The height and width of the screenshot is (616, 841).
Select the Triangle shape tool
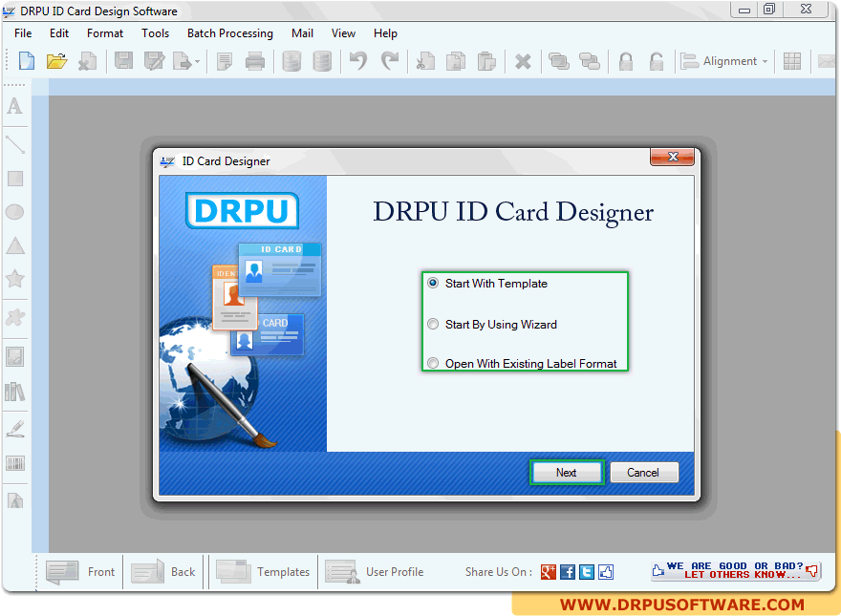pyautogui.click(x=15, y=245)
